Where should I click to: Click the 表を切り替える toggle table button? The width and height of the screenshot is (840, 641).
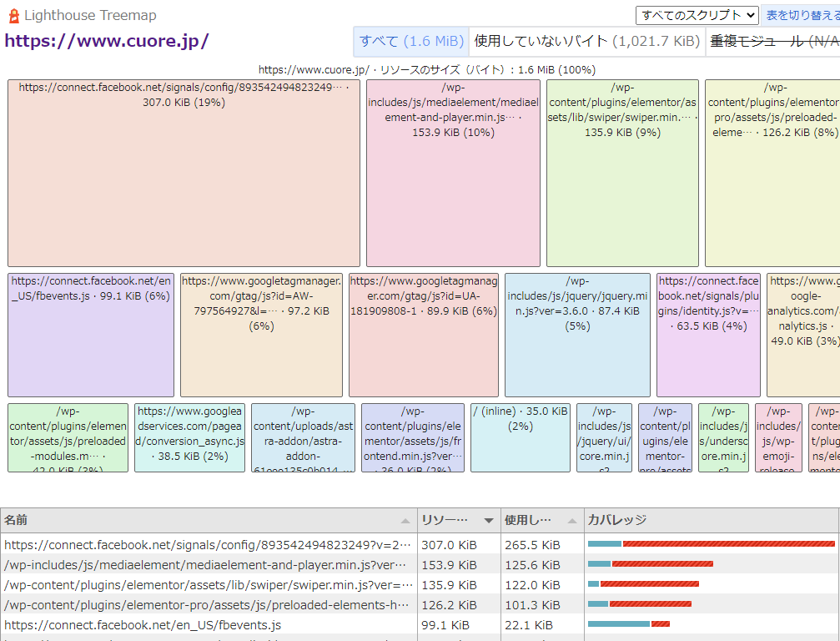click(x=802, y=15)
